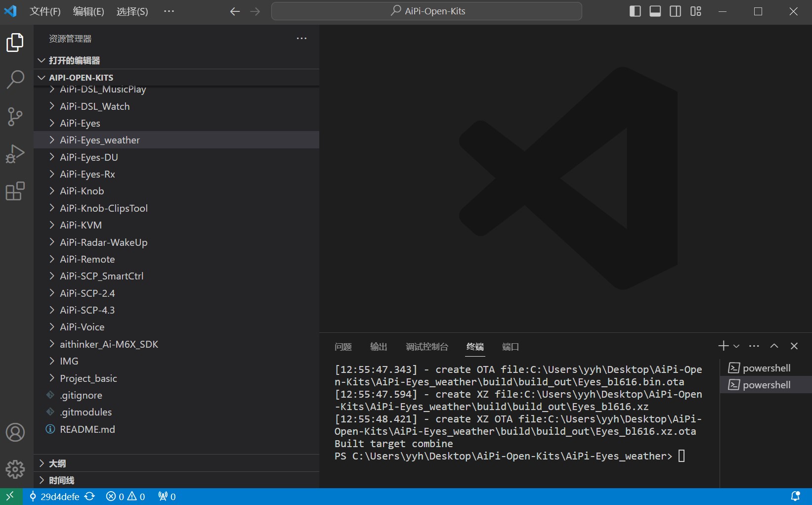This screenshot has width=812, height=505.
Task: Expand the 时间线 section
Action: coord(176,480)
